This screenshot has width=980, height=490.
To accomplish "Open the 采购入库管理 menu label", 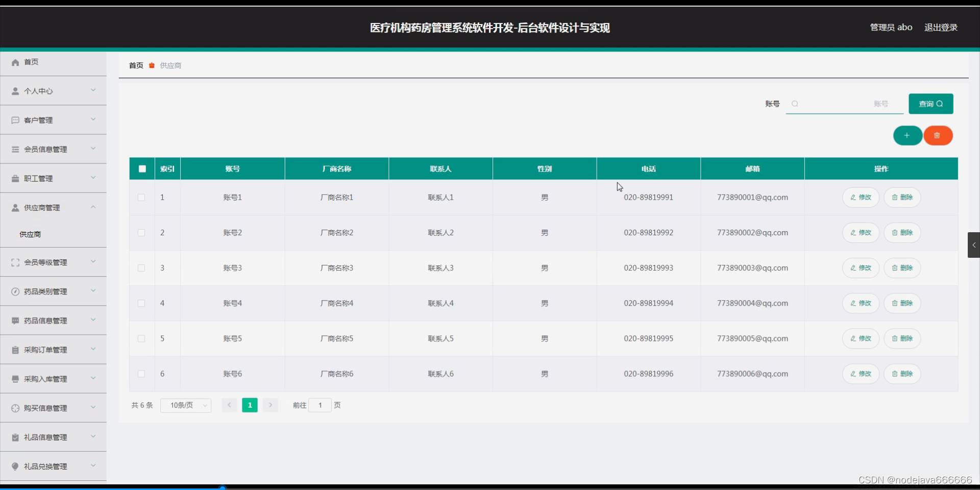I will pos(45,379).
